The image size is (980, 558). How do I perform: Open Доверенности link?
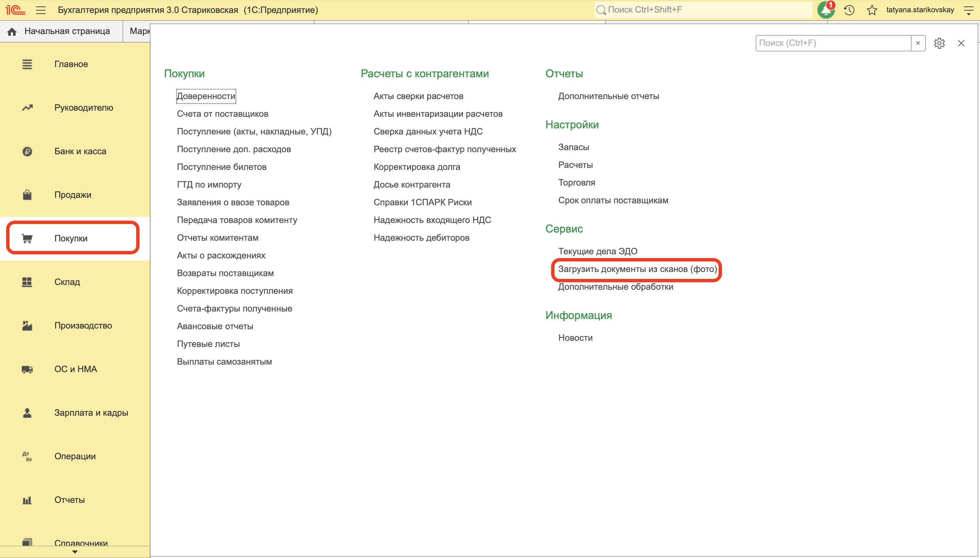point(206,96)
